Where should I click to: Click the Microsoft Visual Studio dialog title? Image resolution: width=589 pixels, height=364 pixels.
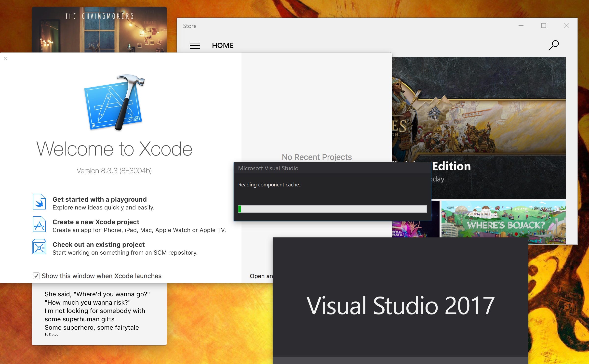coord(268,168)
